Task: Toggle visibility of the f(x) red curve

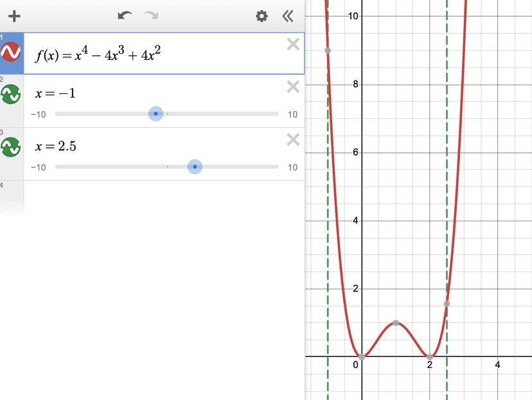Action: pyautogui.click(x=11, y=52)
